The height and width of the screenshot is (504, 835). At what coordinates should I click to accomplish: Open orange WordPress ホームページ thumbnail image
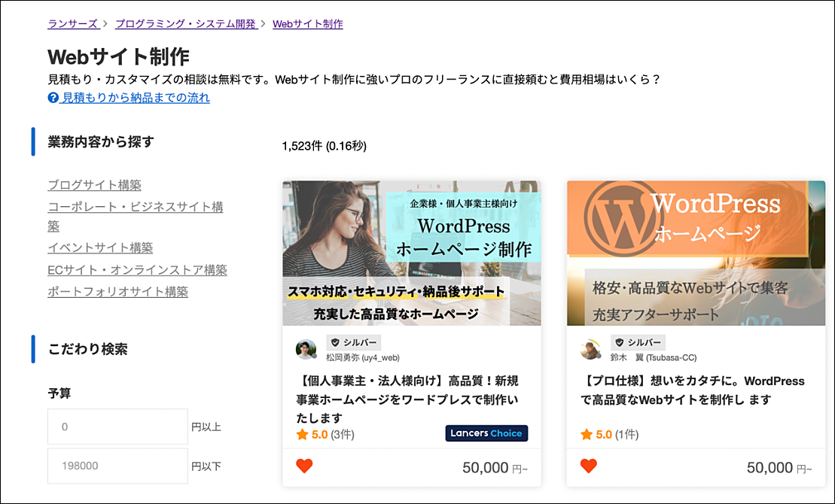coord(696,254)
